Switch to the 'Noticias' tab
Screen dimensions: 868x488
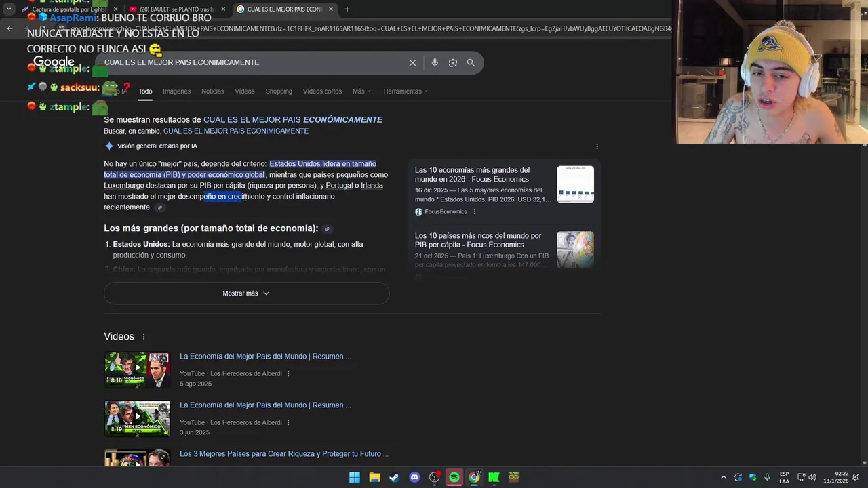tap(212, 91)
